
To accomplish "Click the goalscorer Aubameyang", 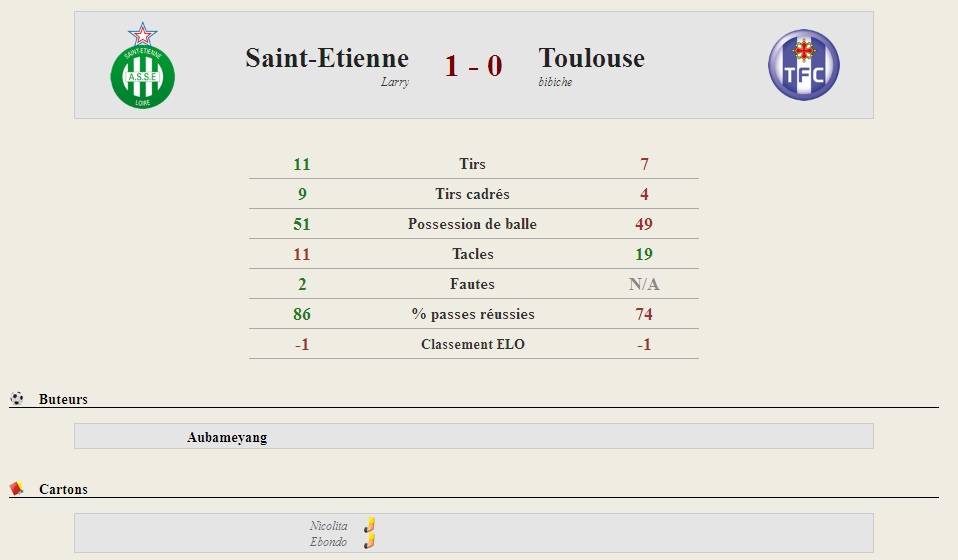I will [227, 437].
